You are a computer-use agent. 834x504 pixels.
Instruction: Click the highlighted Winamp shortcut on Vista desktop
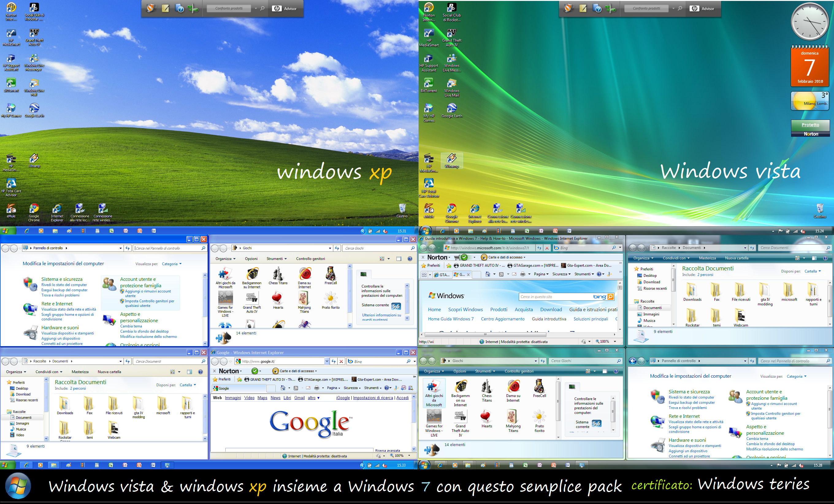[452, 161]
